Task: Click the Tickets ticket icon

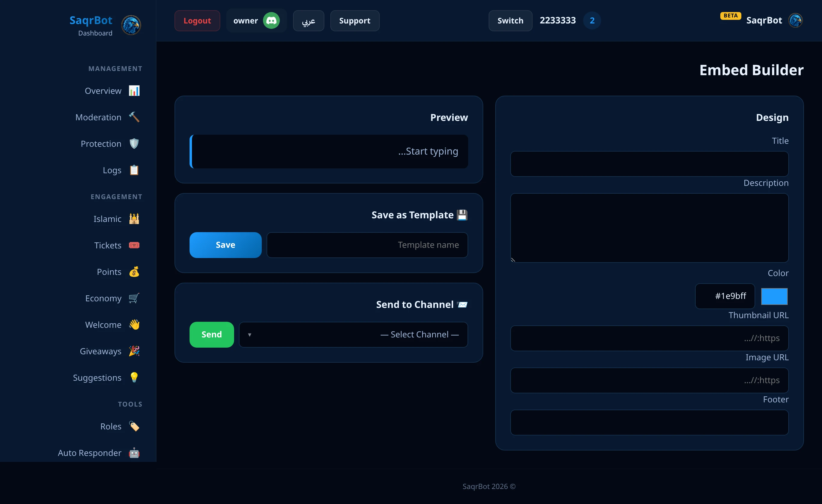Action: click(134, 245)
